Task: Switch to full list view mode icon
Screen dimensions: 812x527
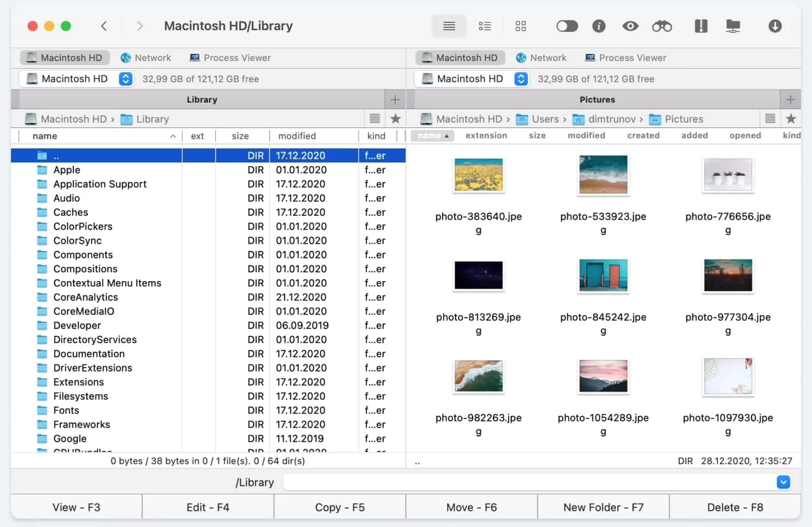Action: [449, 26]
